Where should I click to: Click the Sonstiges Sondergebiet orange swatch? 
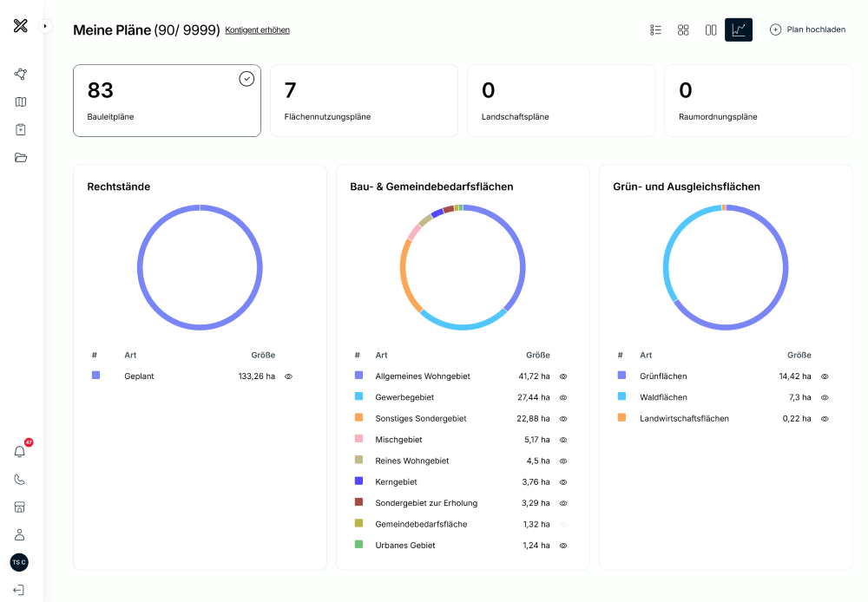pyautogui.click(x=358, y=417)
